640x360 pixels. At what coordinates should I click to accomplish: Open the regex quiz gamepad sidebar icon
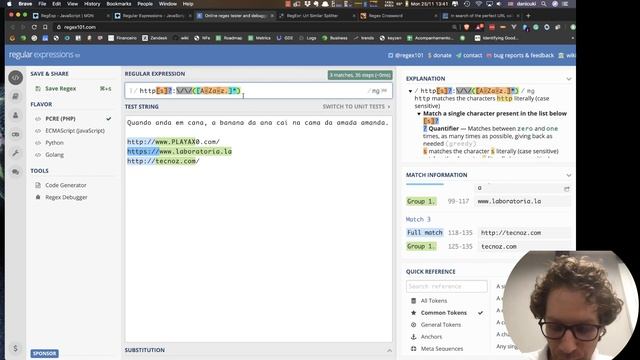point(16,134)
